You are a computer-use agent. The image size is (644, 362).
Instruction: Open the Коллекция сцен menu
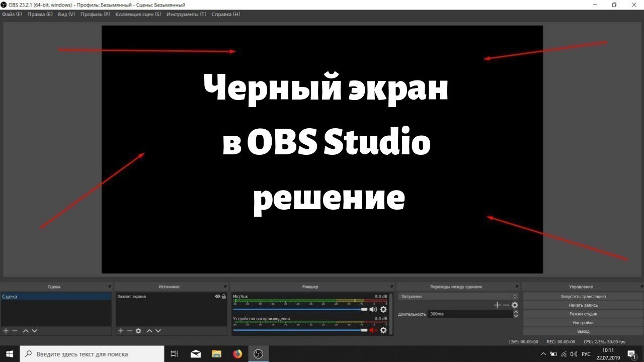(x=138, y=14)
